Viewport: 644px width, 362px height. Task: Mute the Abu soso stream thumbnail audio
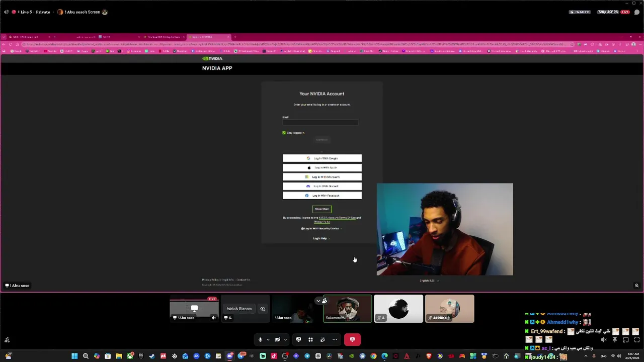click(x=213, y=318)
